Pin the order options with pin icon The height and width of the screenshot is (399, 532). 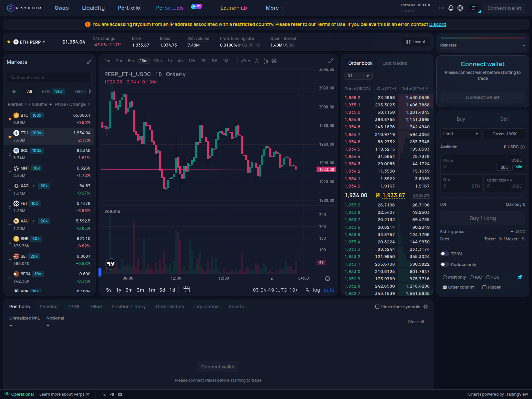point(520,277)
